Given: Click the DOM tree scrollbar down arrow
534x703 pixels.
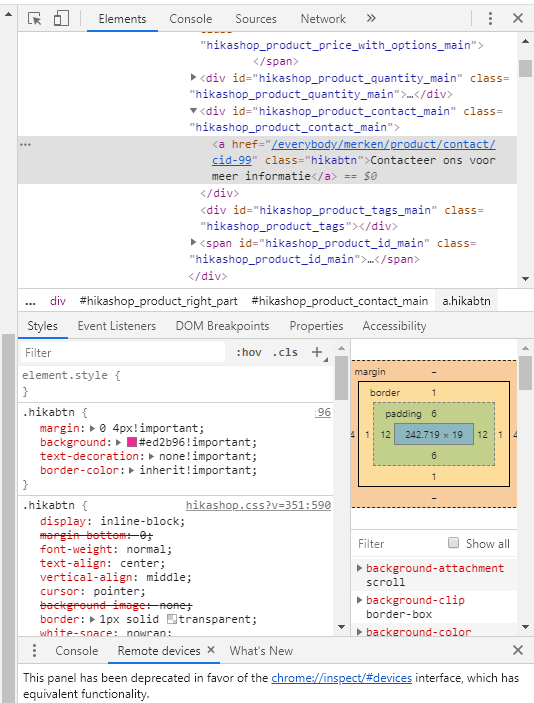Looking at the screenshot, I should [525, 279].
